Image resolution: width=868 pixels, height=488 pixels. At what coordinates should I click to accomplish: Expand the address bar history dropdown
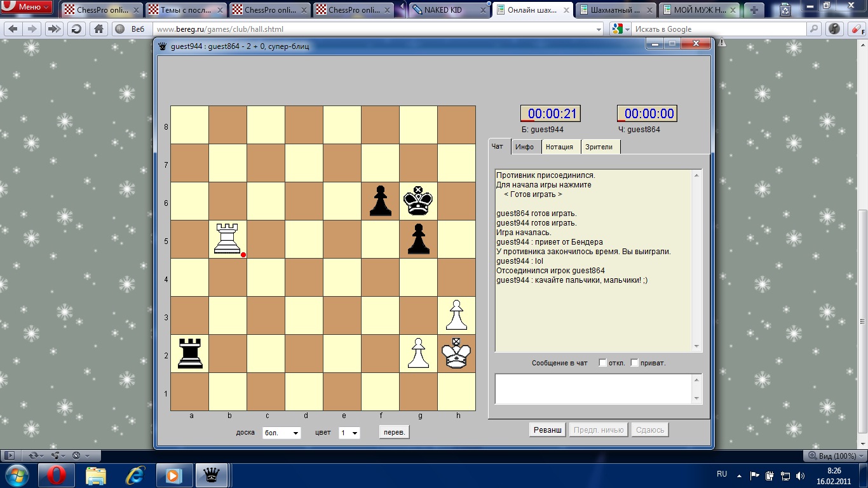tap(599, 29)
